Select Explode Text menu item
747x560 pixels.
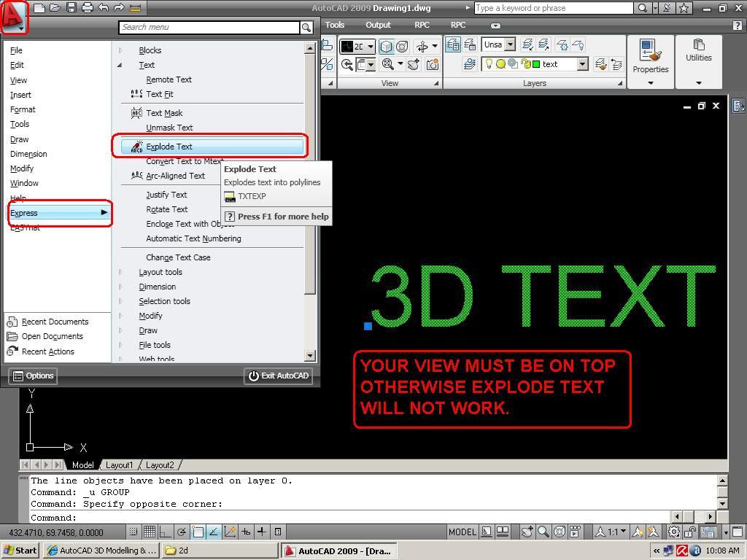tap(169, 147)
